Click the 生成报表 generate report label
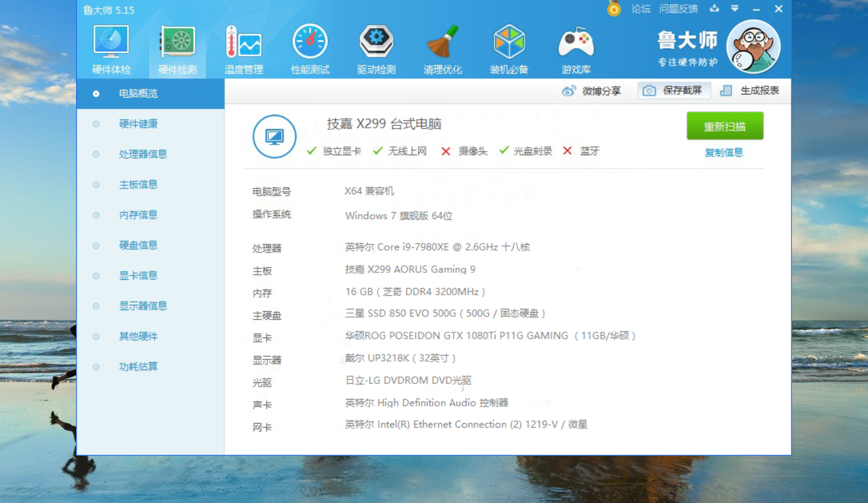868x503 pixels. tap(760, 91)
